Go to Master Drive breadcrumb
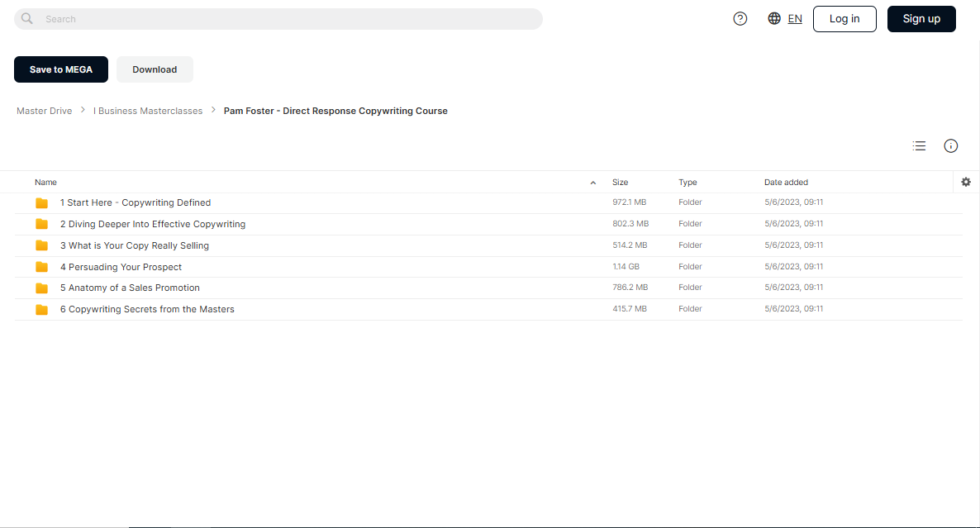Screen dimensions: 980x528 [45, 111]
